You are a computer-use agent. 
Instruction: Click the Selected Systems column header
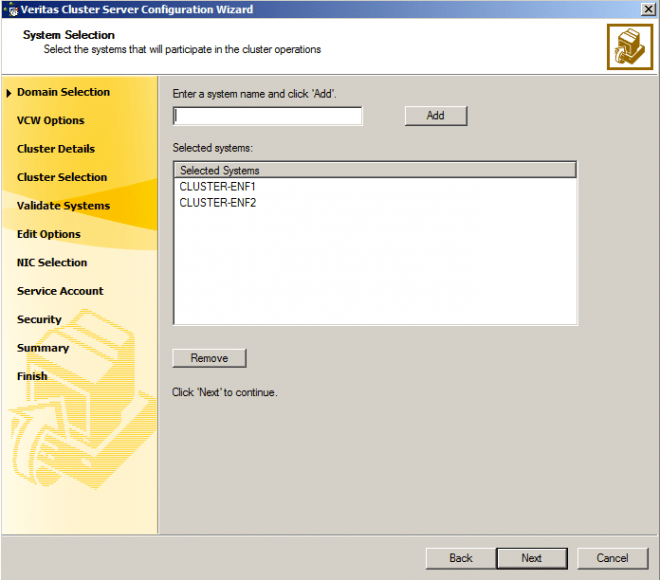tap(375, 170)
